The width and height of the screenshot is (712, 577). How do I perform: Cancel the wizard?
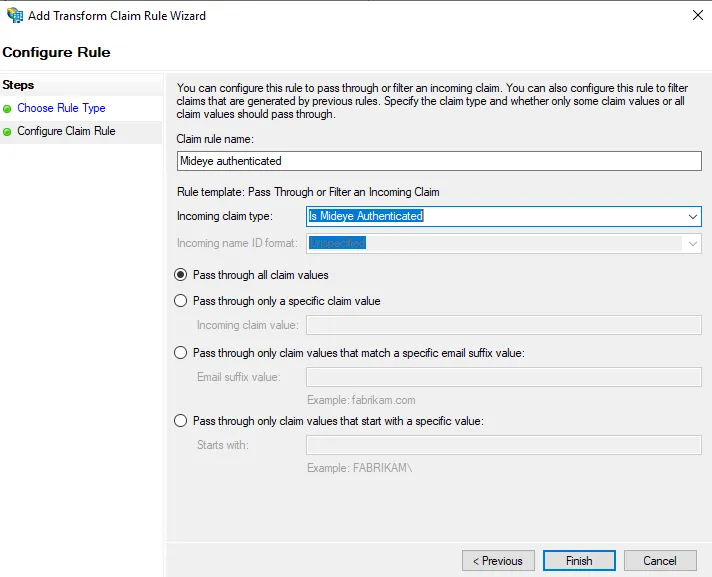click(x=660, y=561)
